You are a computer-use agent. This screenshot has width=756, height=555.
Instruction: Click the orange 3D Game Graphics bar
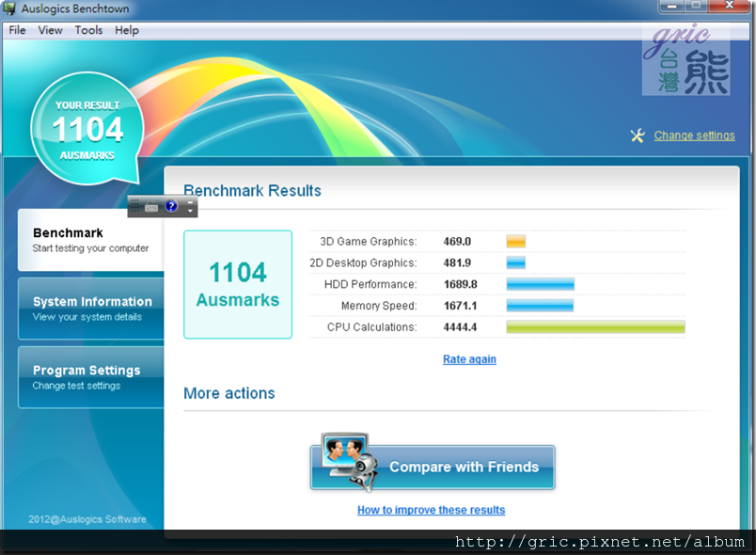coord(516,242)
